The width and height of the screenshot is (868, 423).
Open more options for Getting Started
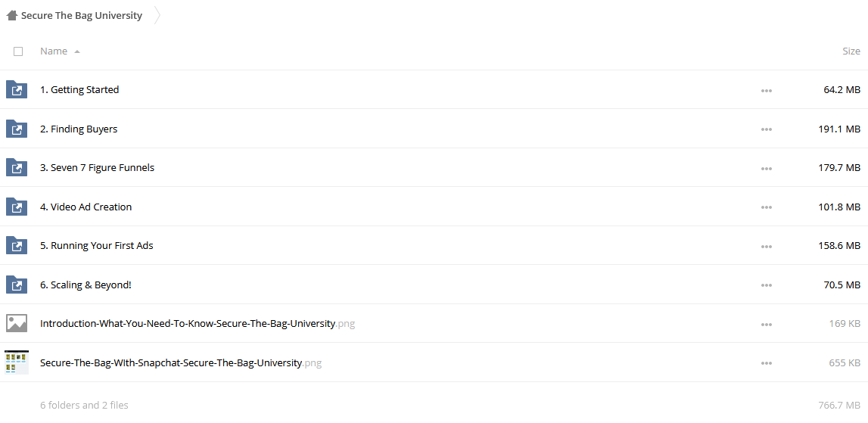point(766,90)
